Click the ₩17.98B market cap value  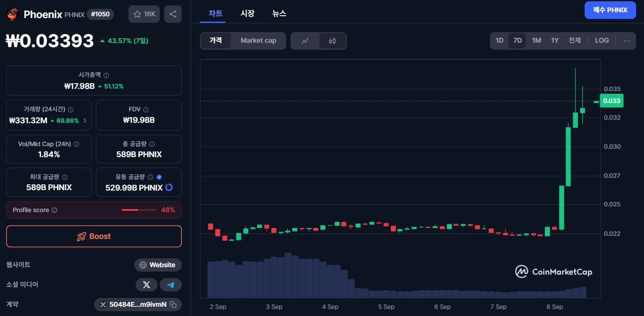click(79, 86)
